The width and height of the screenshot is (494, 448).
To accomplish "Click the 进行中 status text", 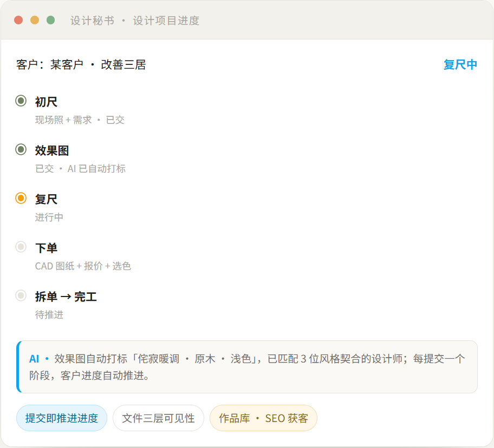I will (x=49, y=218).
